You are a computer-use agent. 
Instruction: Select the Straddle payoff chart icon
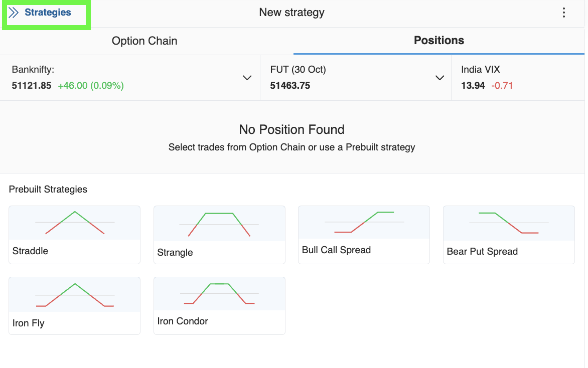pos(75,223)
